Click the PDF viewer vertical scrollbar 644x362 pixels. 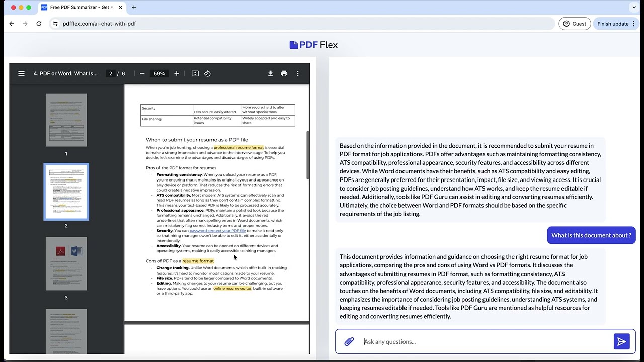[x=308, y=155]
